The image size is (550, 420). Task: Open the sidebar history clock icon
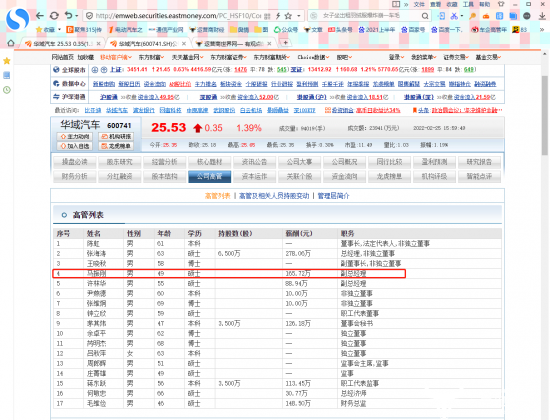[7, 90]
